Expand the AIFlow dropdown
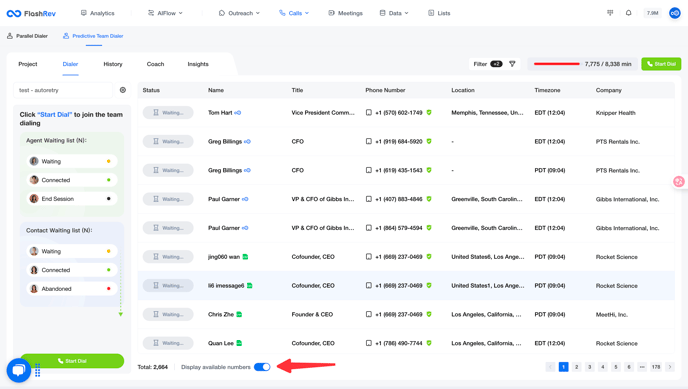The width and height of the screenshot is (688, 389). [165, 13]
